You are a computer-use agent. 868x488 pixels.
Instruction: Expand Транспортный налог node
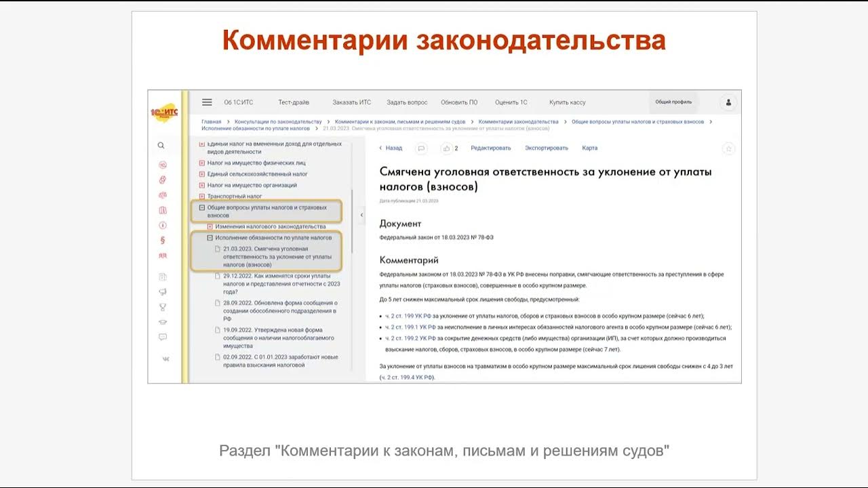pyautogui.click(x=202, y=197)
